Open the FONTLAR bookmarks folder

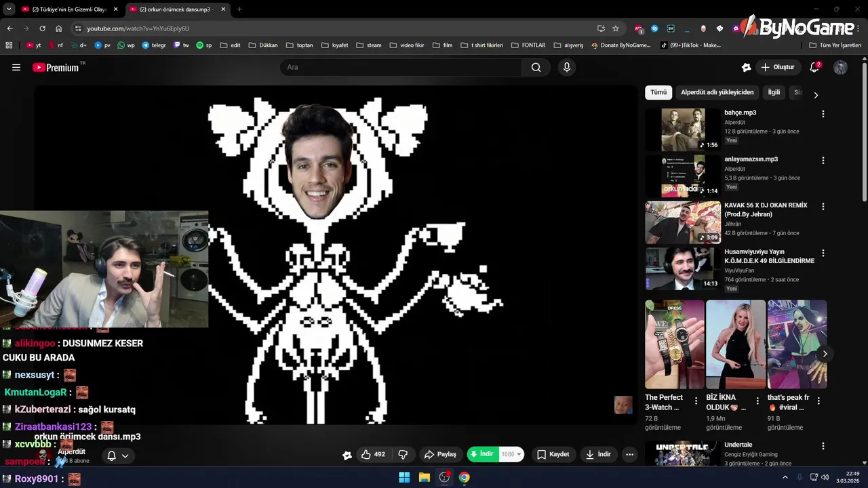[x=528, y=45]
